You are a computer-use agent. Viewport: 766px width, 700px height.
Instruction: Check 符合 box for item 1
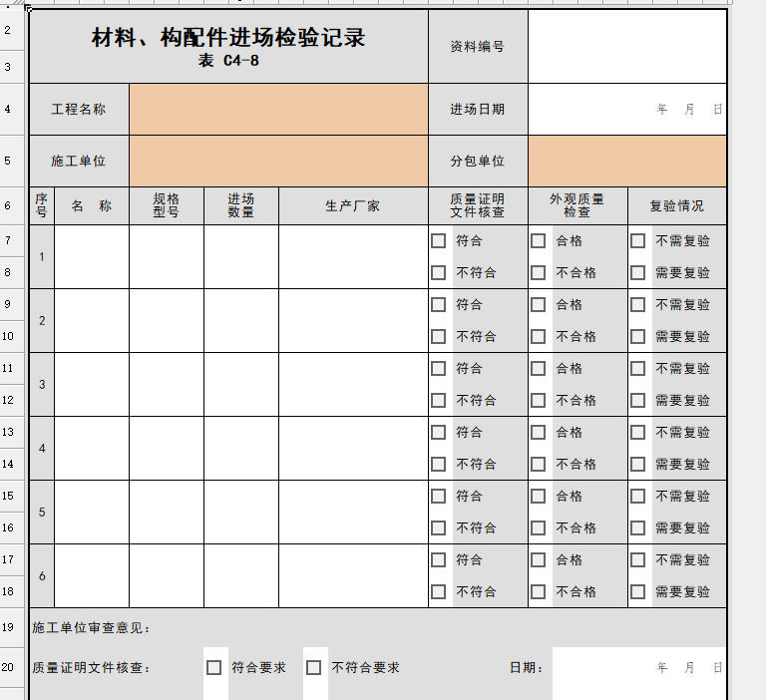[x=438, y=240]
